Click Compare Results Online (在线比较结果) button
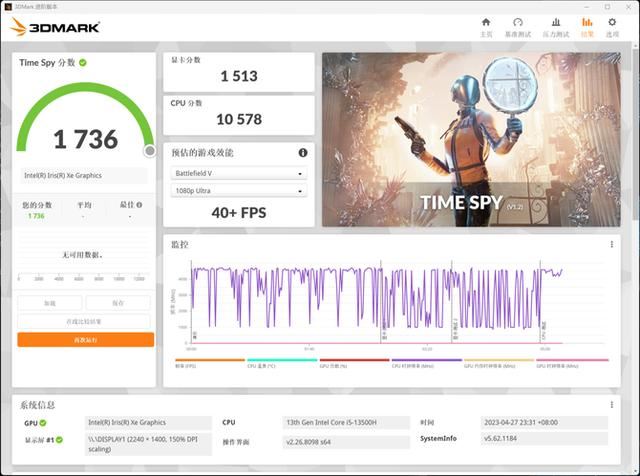This screenshot has width=640, height=476. [85, 321]
